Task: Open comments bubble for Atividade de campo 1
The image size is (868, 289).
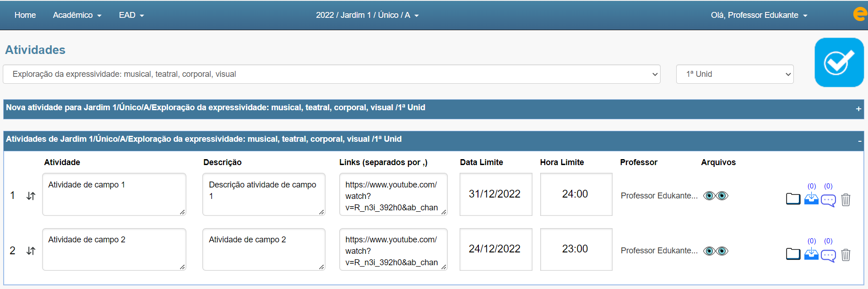Action: pos(828,200)
